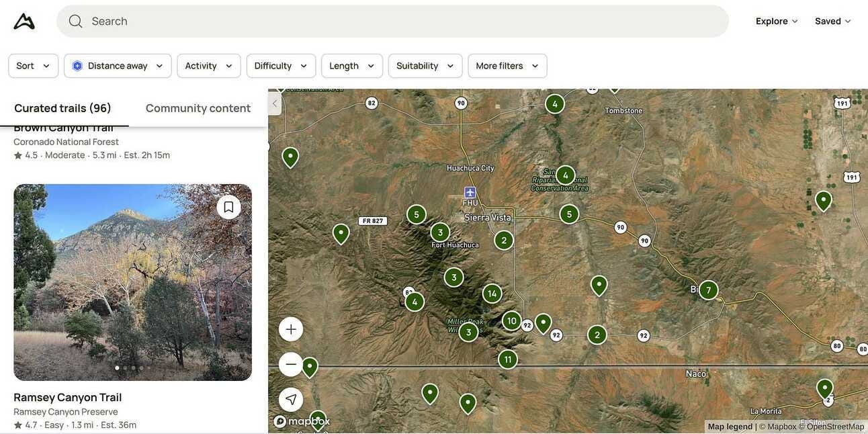The width and height of the screenshot is (868, 434).
Task: Focus the Search input field
Action: pos(392,21)
